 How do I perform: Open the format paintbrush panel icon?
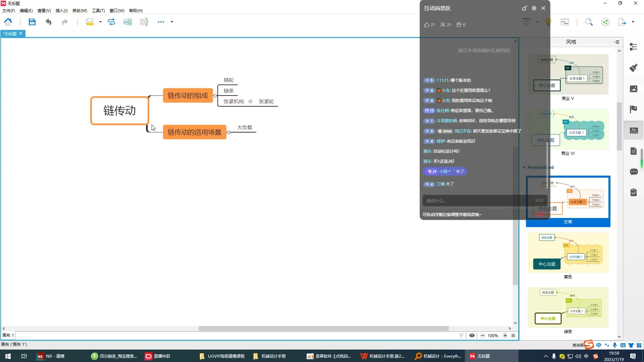pyautogui.click(x=633, y=68)
